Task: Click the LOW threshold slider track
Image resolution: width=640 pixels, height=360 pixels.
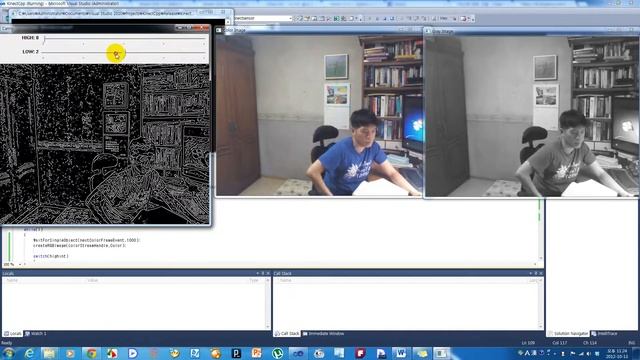Action: [124, 52]
